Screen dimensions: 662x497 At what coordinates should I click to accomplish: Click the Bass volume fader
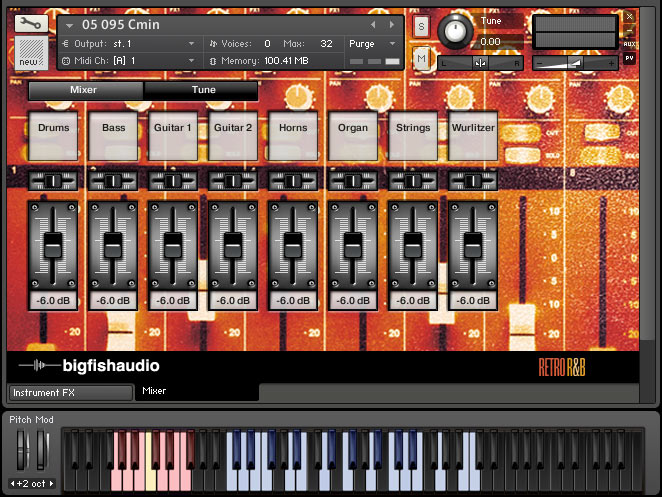(x=113, y=245)
